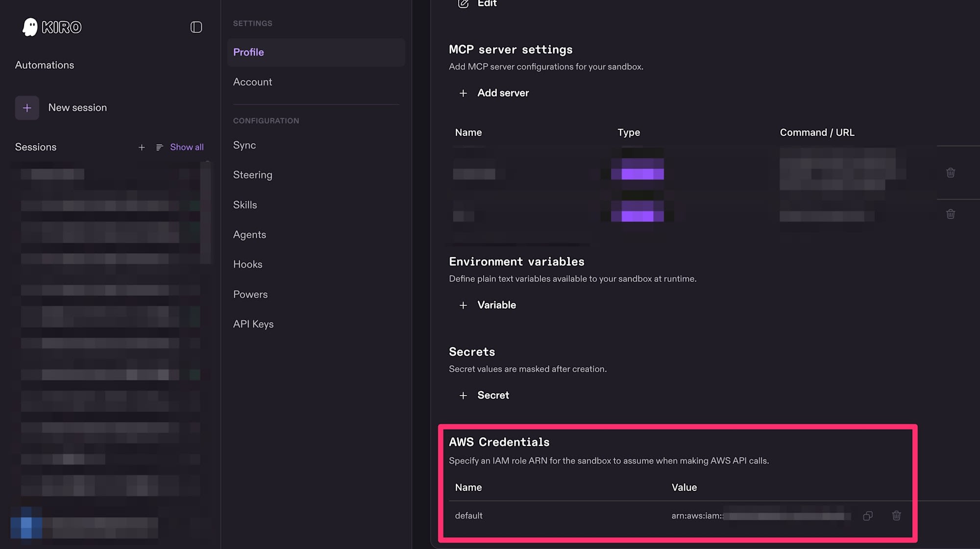Click the AWS Credentials 'Value' column header
Viewport: 980px width, 549px height.
point(684,488)
